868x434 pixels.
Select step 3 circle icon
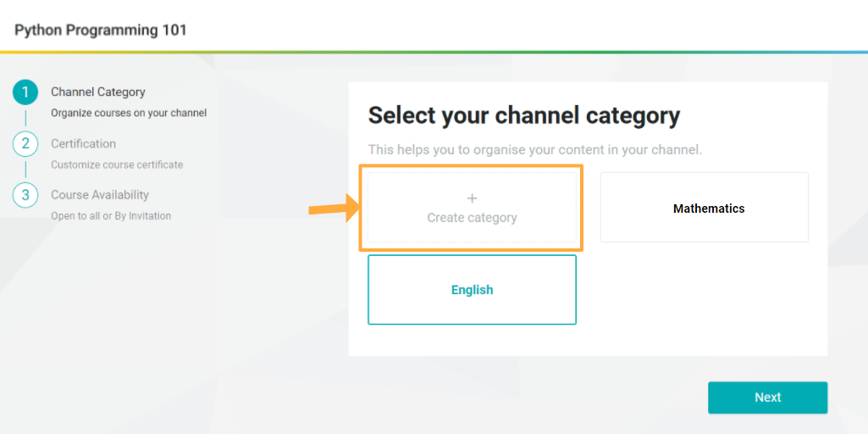[x=25, y=195]
